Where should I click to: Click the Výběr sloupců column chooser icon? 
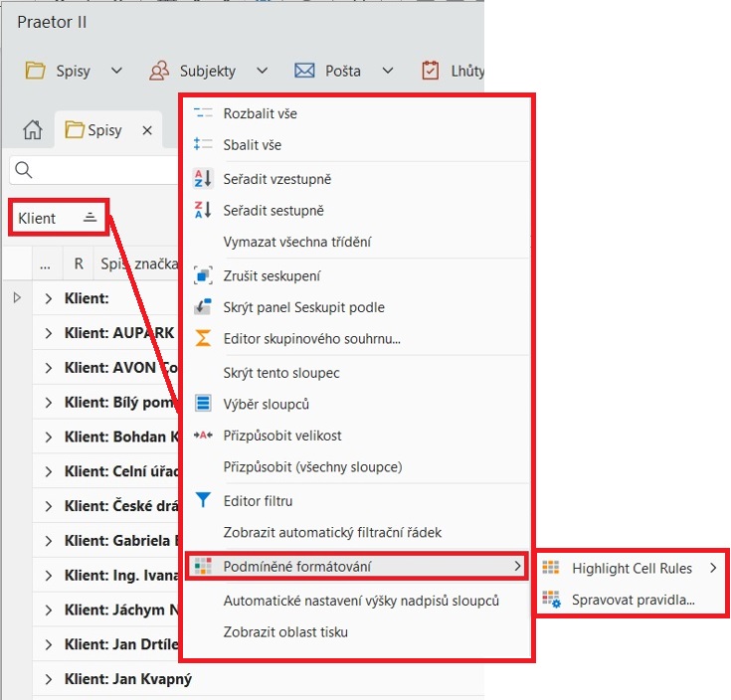point(203,404)
